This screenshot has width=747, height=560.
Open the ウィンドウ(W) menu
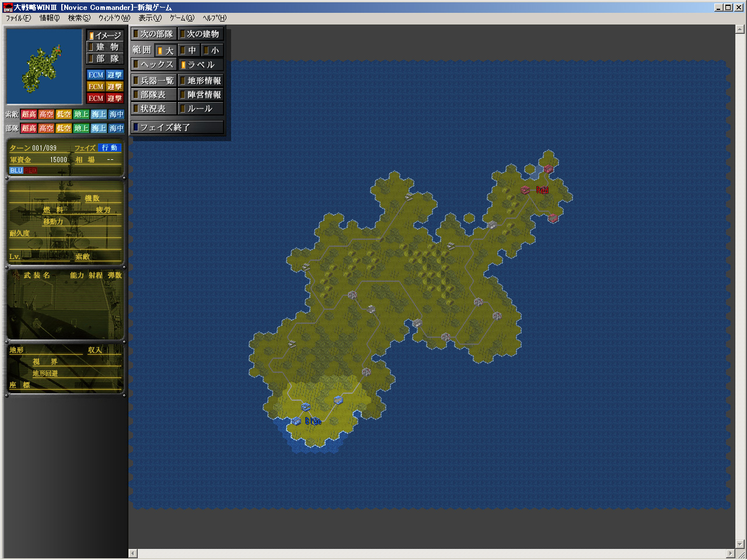[x=114, y=18]
